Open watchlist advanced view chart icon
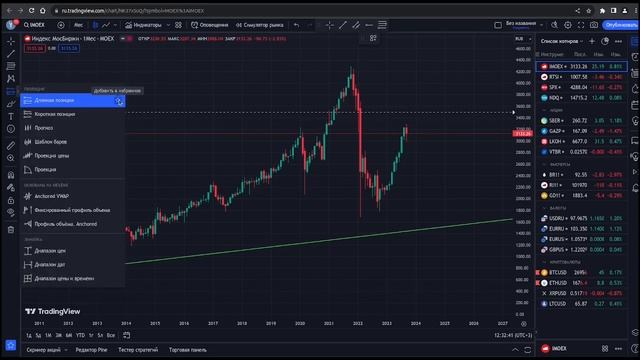Viewport: 640px width, 360px height. tap(605, 41)
